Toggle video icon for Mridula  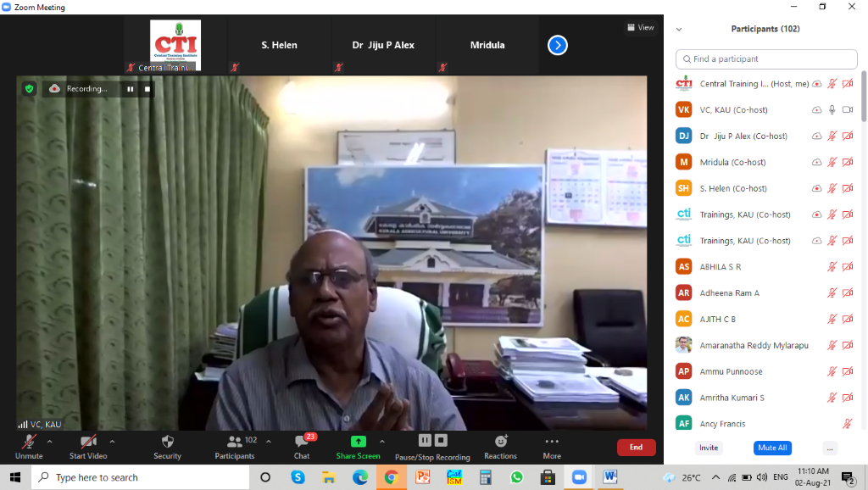click(x=848, y=162)
